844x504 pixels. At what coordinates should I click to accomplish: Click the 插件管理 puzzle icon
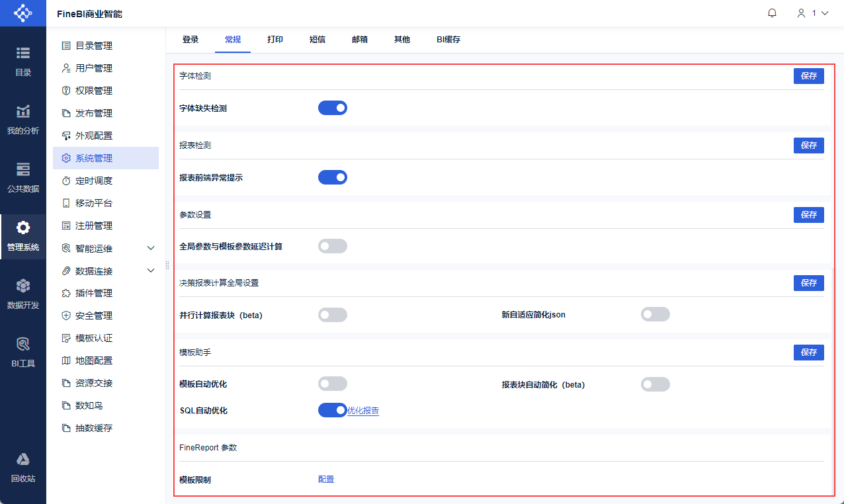(x=66, y=293)
